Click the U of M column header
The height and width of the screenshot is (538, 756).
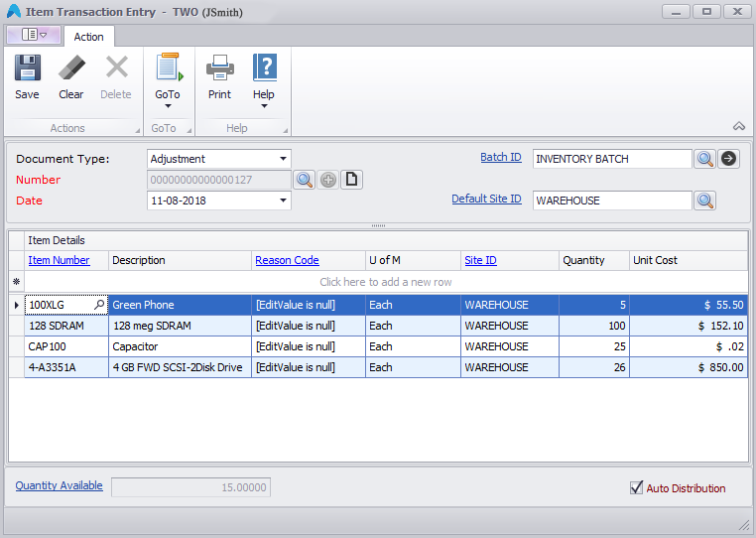pos(413,260)
